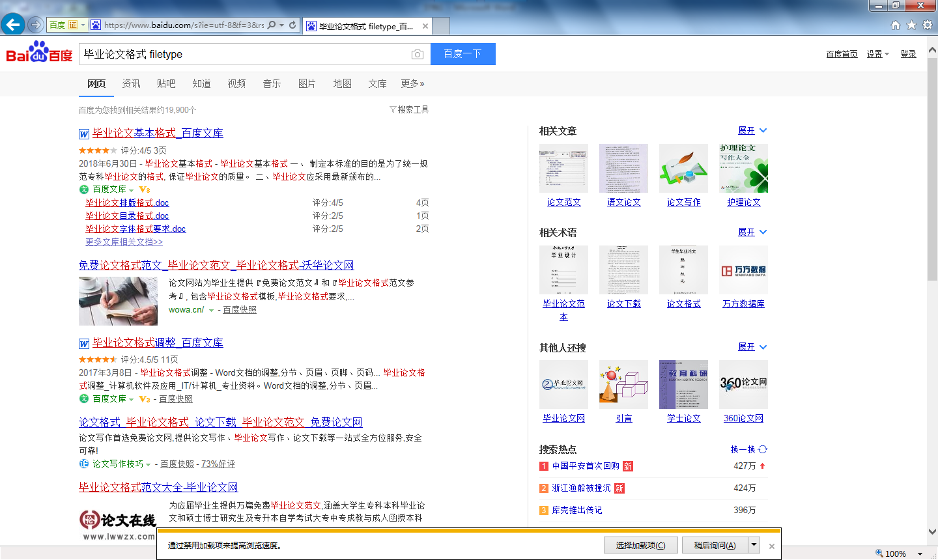Expand dropdown arrow next to wowa.cn/
This screenshot has height=560, width=938.
point(211,311)
